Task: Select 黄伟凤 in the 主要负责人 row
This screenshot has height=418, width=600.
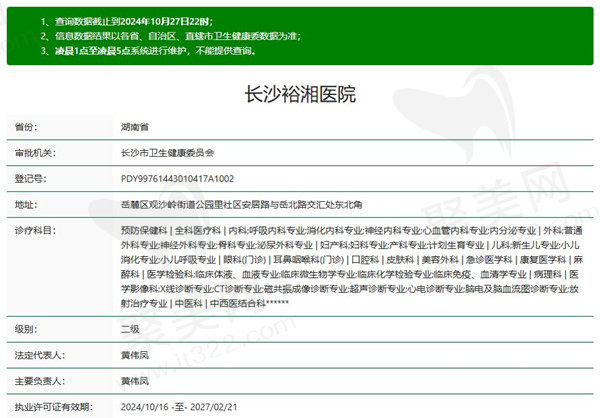Action: pos(135,381)
